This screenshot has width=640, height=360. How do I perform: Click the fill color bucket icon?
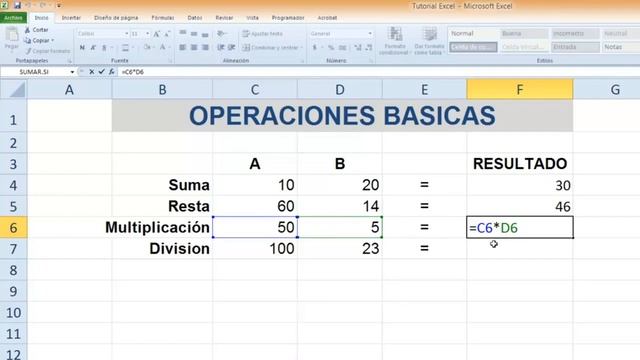coord(147,48)
